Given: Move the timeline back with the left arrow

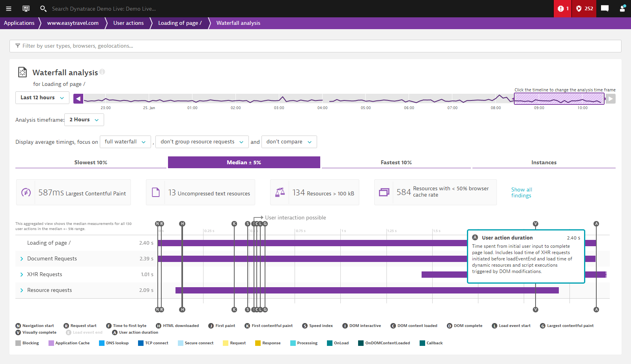Looking at the screenshot, I should (x=78, y=98).
